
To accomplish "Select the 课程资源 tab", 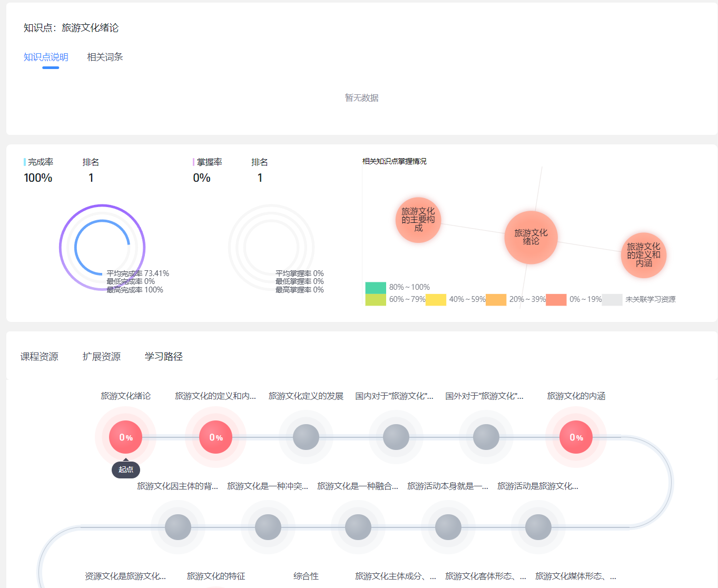I will 40,357.
